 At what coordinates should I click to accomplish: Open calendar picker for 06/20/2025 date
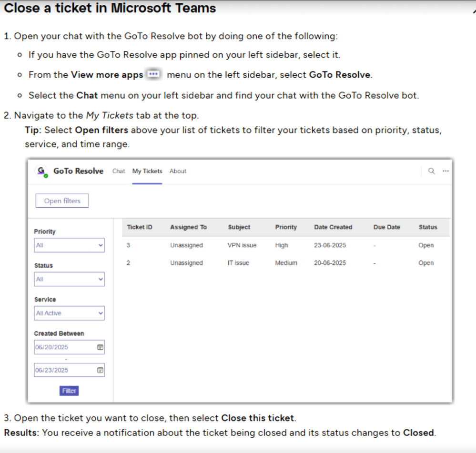pos(100,347)
